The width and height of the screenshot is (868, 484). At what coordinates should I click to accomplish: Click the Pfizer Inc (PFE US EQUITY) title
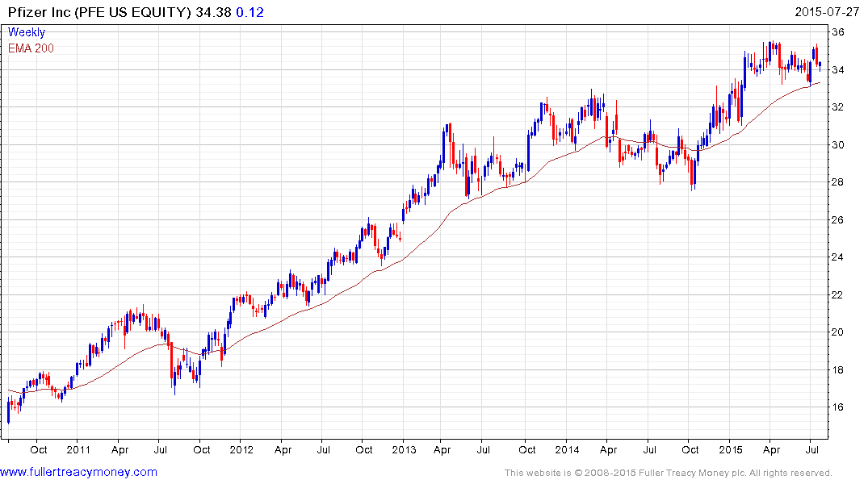pos(99,12)
